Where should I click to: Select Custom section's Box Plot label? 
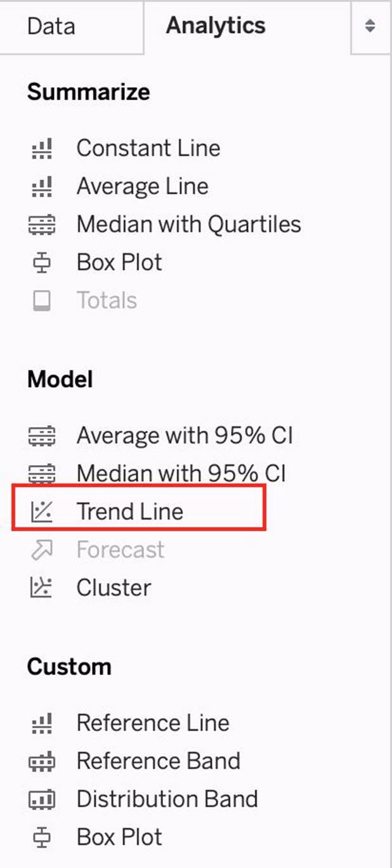(x=119, y=837)
